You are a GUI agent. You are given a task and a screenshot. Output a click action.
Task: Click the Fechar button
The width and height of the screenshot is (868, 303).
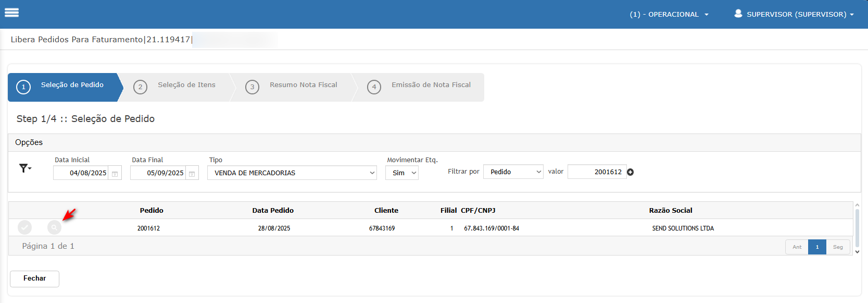[34, 278]
